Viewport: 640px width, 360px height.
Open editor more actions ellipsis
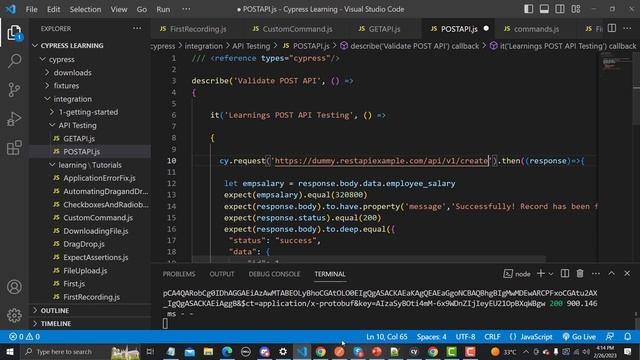click(x=627, y=28)
